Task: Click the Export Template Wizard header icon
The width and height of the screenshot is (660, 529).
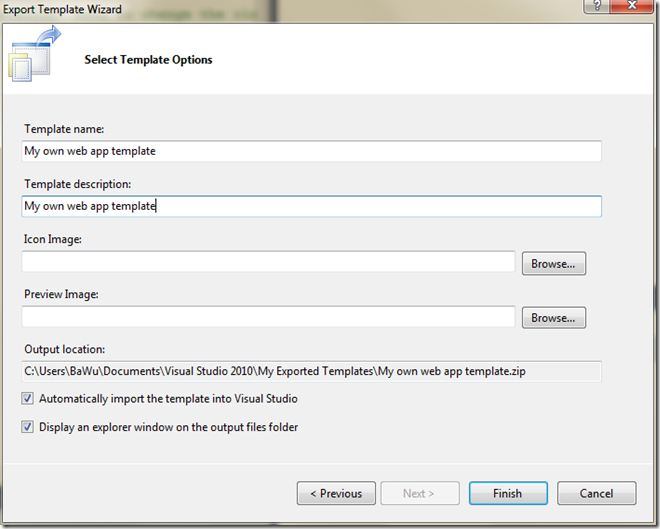Action: coord(33,59)
